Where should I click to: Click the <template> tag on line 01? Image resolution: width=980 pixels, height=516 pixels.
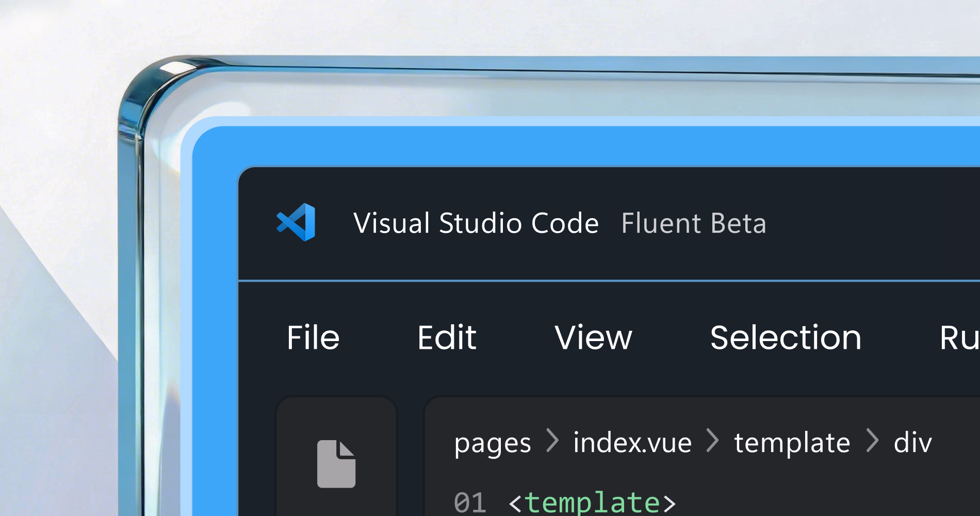pyautogui.click(x=592, y=503)
